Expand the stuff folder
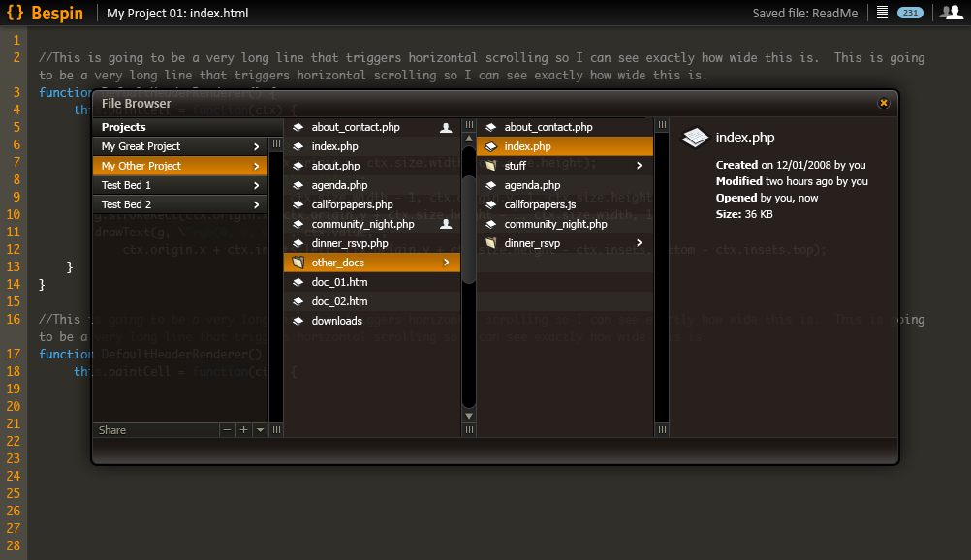The image size is (971, 560). tap(639, 166)
